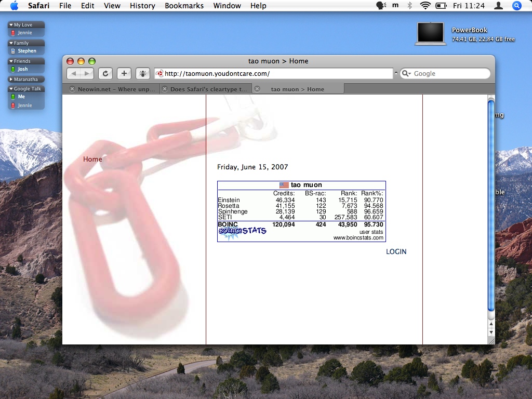Screen dimensions: 532x399
Task: Collapse the Friends group
Action: [x=11, y=61]
